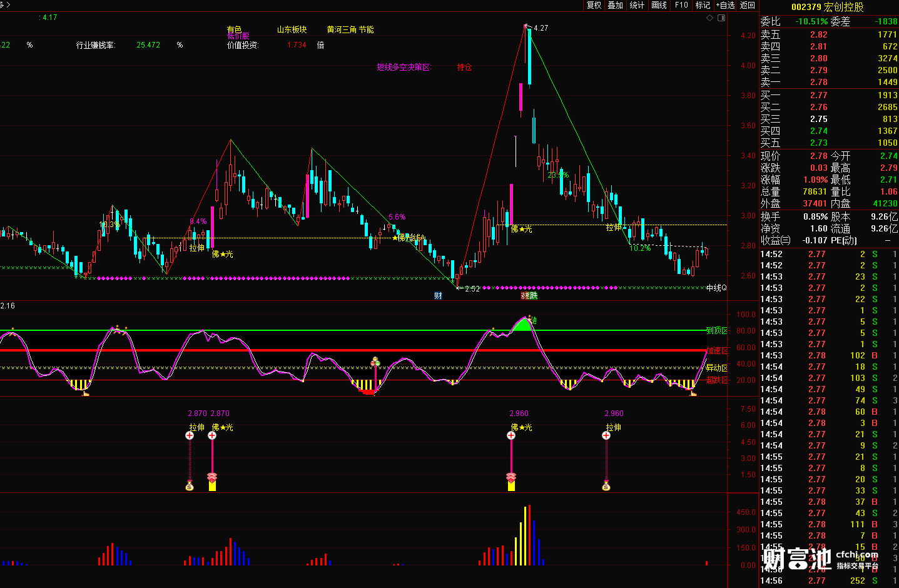The image size is (899, 588).
Task: Click the 换手 0.85% value
Action: click(x=816, y=216)
